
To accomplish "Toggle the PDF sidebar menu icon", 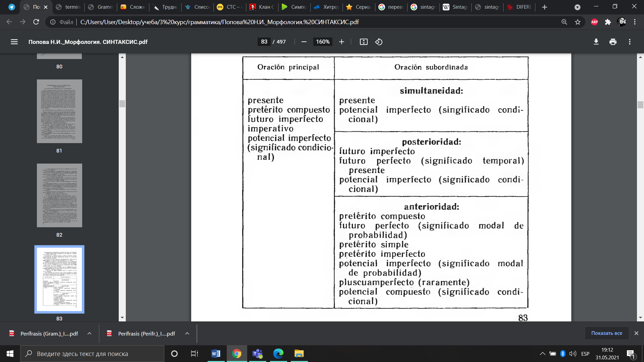I will [14, 42].
